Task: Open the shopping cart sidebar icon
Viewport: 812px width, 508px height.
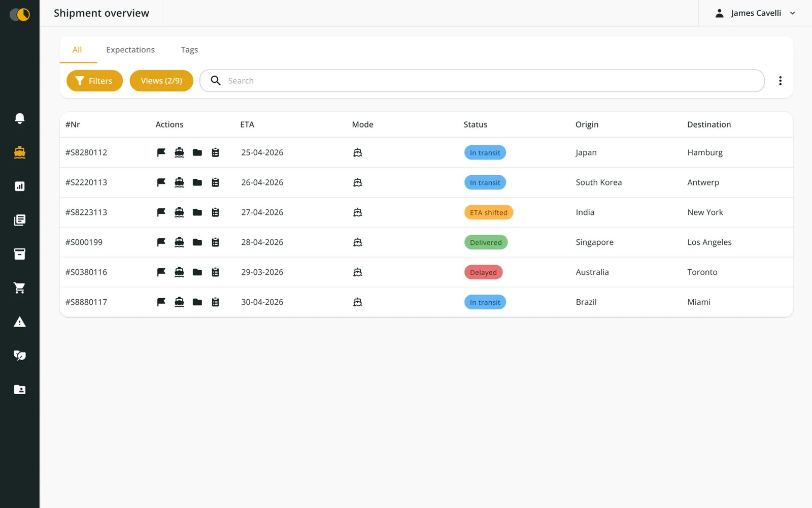Action: tap(19, 288)
